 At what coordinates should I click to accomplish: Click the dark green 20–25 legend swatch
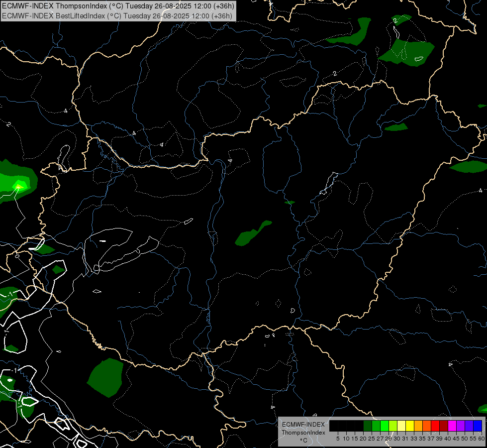368,426
